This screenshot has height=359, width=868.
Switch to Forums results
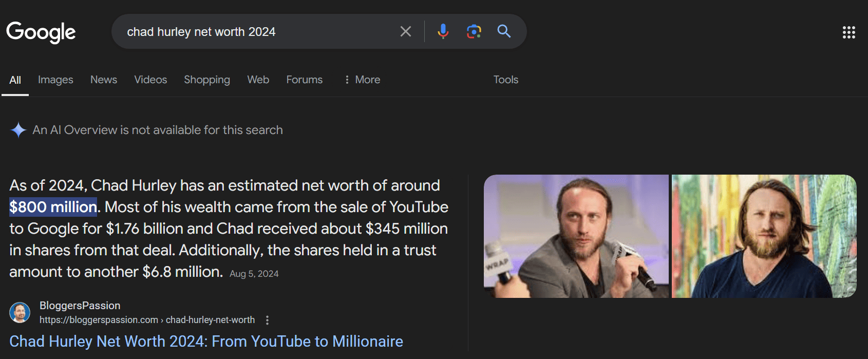pyautogui.click(x=304, y=80)
